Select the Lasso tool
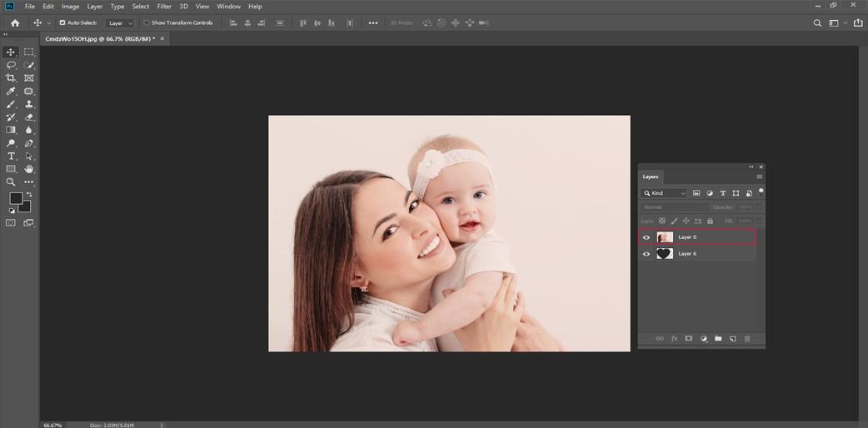Screen dimensions: 868x428 (x=11, y=65)
